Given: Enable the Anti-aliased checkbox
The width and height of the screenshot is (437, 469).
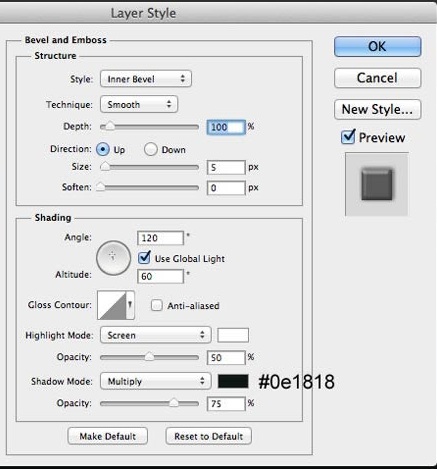Looking at the screenshot, I should point(156,305).
